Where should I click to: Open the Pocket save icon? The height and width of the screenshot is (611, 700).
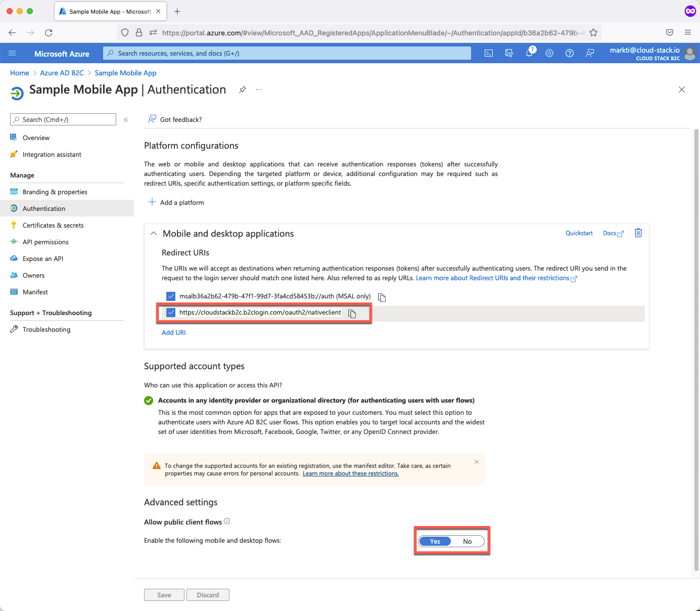click(x=670, y=33)
